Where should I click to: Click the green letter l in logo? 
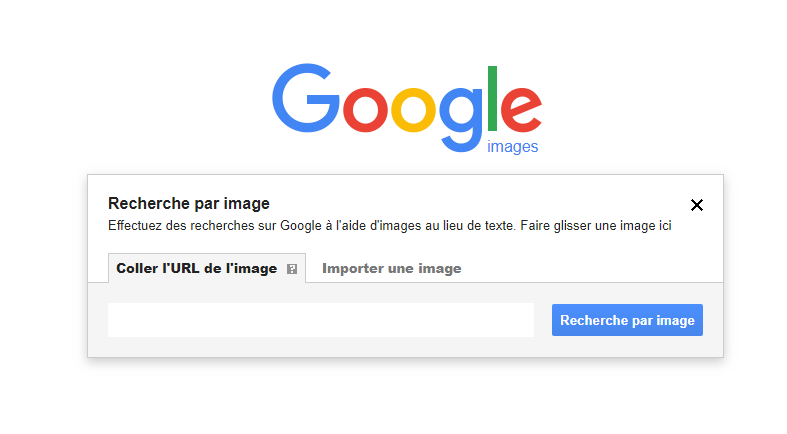tap(492, 98)
